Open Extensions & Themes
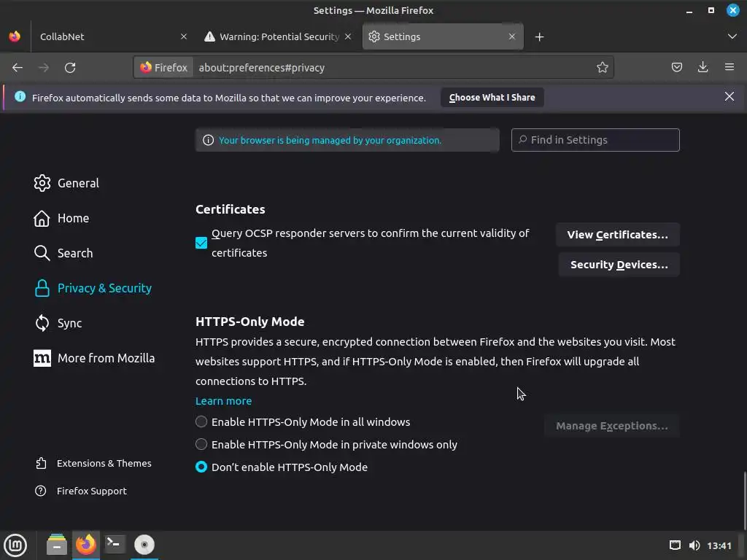The height and width of the screenshot is (560, 747). pos(93,463)
